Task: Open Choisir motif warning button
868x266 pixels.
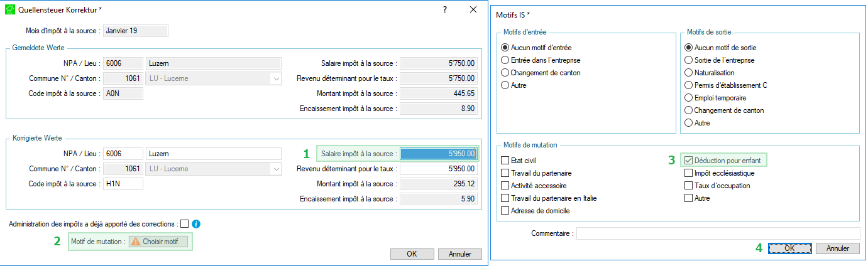Action: [158, 242]
